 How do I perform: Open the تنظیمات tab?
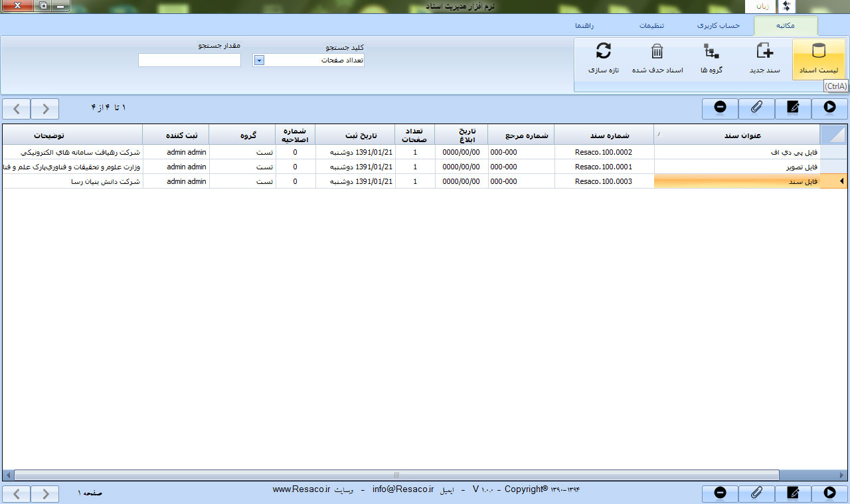pos(652,26)
